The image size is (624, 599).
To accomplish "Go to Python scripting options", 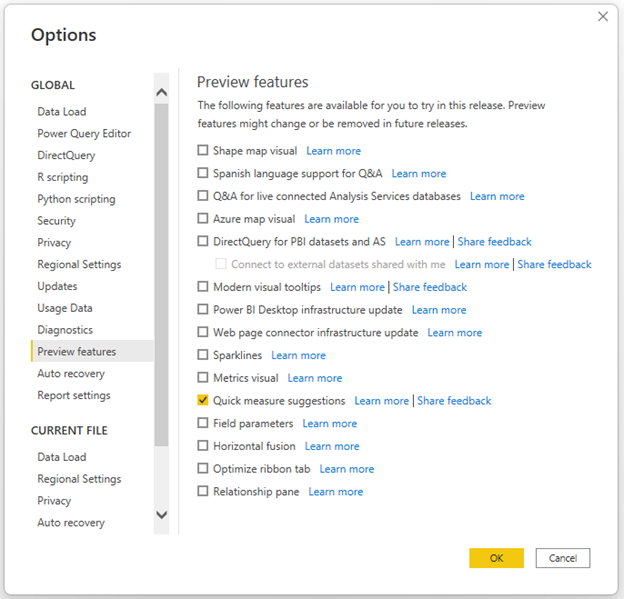I will (76, 199).
